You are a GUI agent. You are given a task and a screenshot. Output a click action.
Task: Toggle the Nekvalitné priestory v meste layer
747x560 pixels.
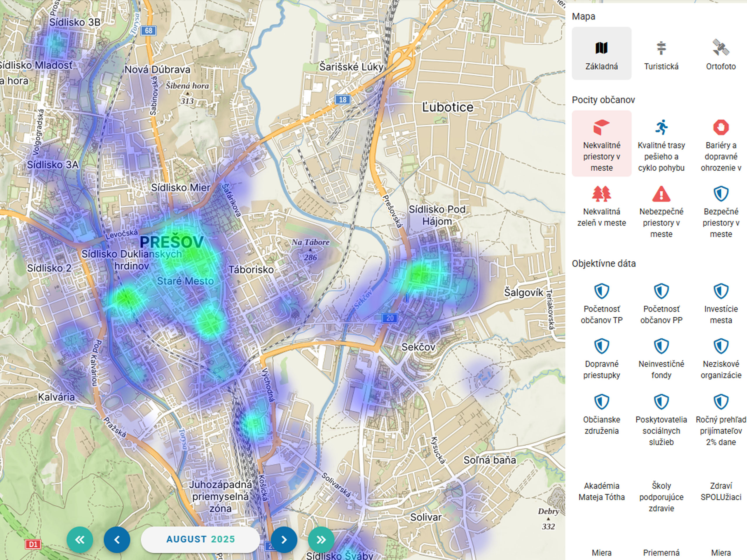pyautogui.click(x=601, y=143)
